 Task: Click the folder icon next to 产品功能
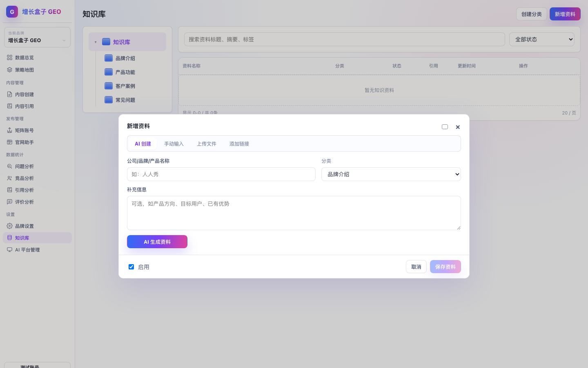(109, 72)
